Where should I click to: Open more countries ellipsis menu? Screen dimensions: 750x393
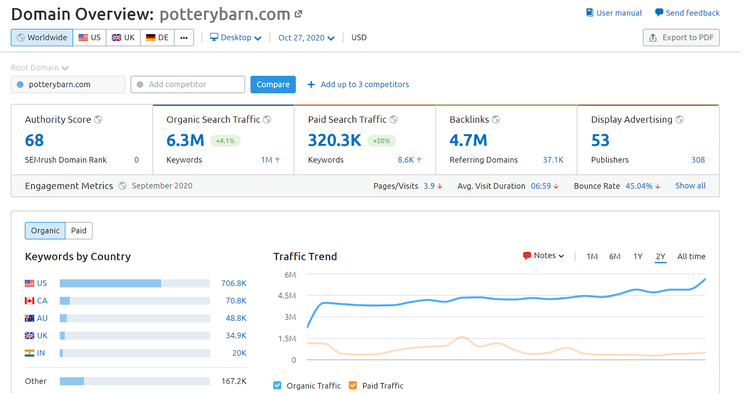[x=184, y=37]
